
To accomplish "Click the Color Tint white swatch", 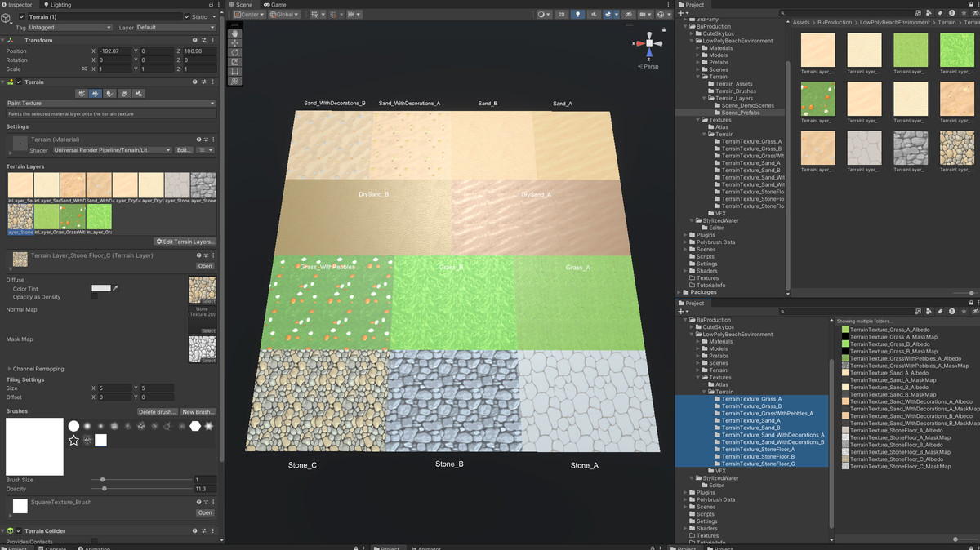I will 101,288.
